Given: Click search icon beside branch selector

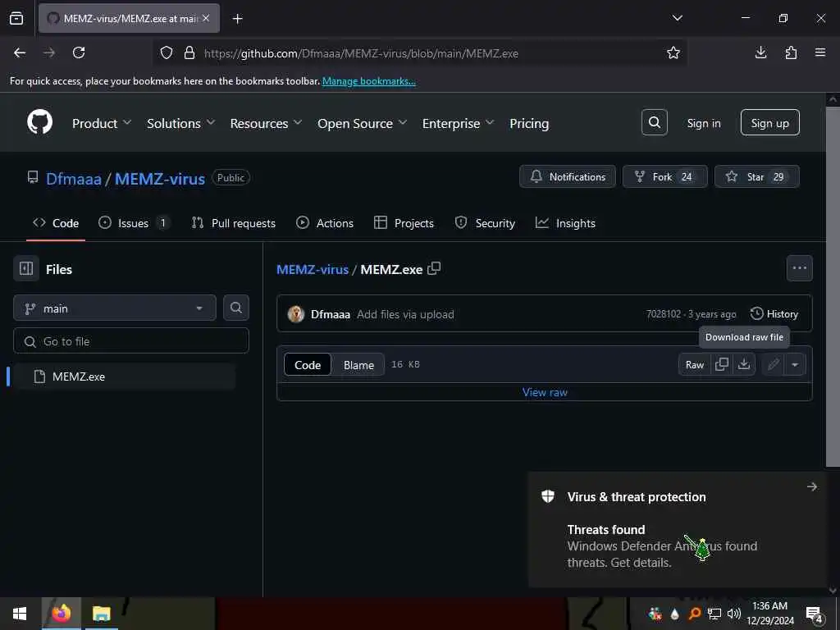Looking at the screenshot, I should pos(235,308).
